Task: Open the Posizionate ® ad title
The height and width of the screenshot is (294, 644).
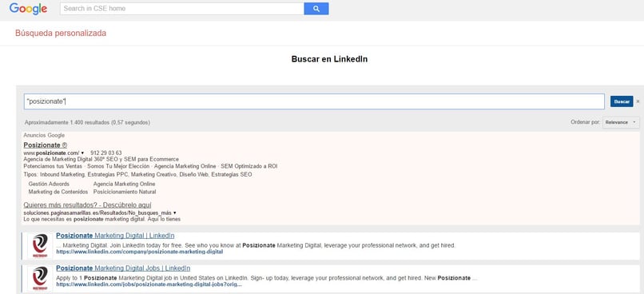Action: 46,145
